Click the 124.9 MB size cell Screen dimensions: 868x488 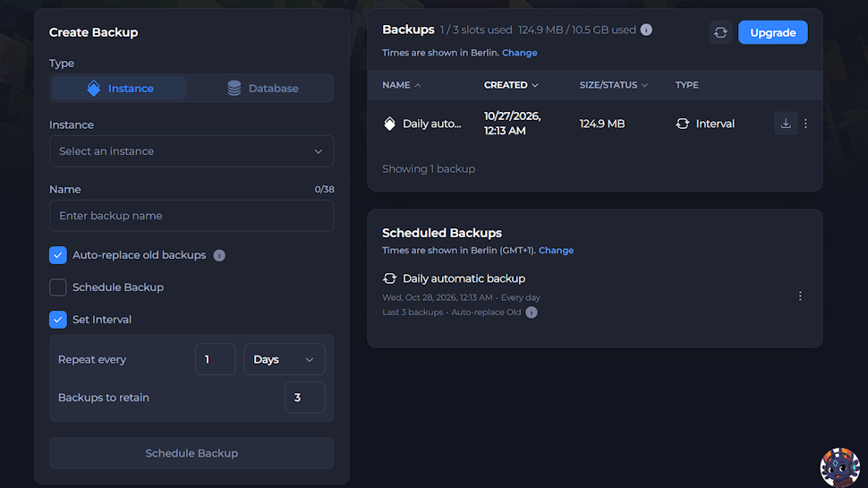tap(601, 124)
